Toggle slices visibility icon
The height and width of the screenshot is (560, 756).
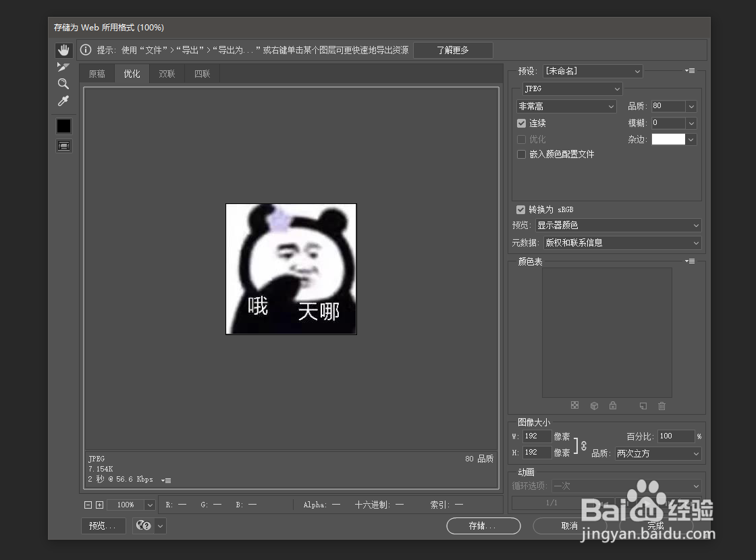tap(63, 146)
